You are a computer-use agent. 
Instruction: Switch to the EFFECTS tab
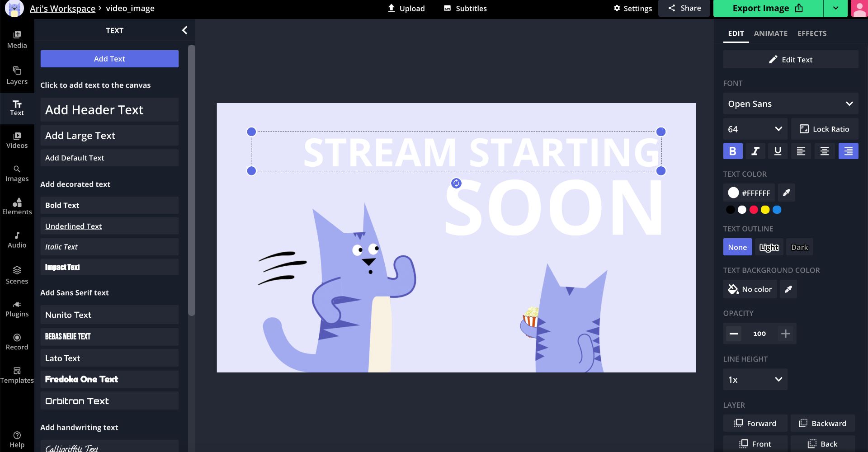[811, 33]
